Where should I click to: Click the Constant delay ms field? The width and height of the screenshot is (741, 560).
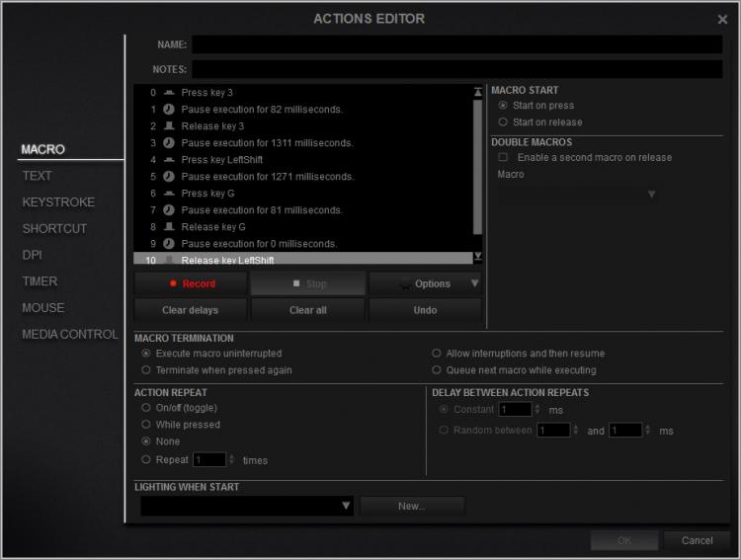point(515,409)
